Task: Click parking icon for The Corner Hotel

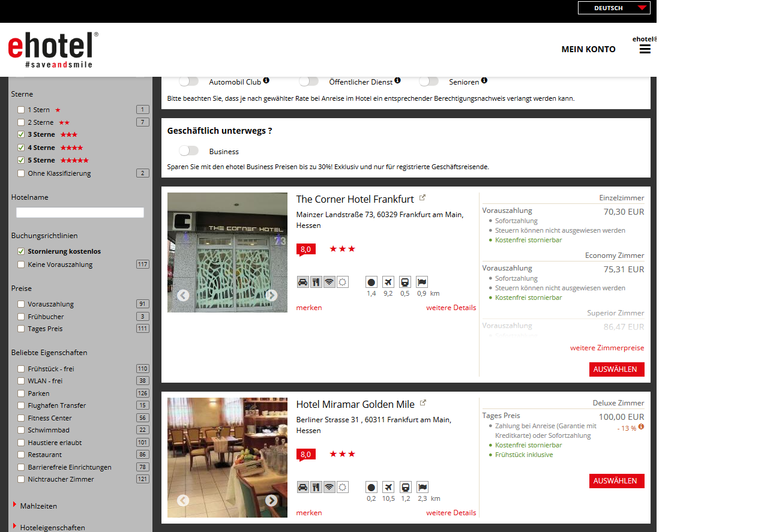Action: point(303,282)
